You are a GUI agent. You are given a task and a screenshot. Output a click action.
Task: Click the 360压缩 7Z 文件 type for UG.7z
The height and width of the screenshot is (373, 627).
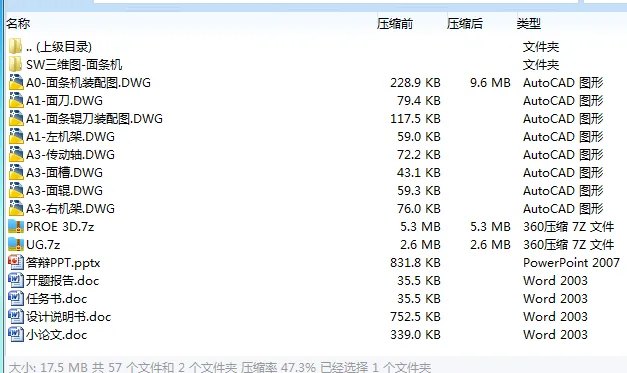click(x=568, y=245)
